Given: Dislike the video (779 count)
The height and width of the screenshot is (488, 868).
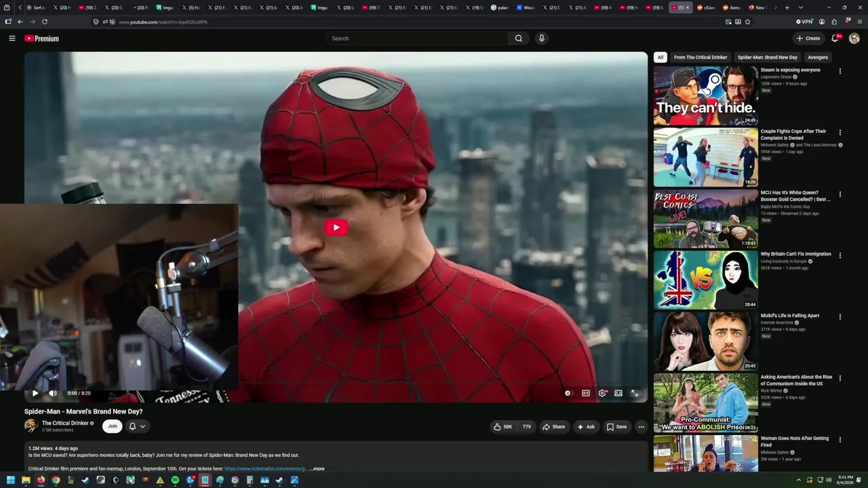Looking at the screenshot, I should click(x=526, y=427).
